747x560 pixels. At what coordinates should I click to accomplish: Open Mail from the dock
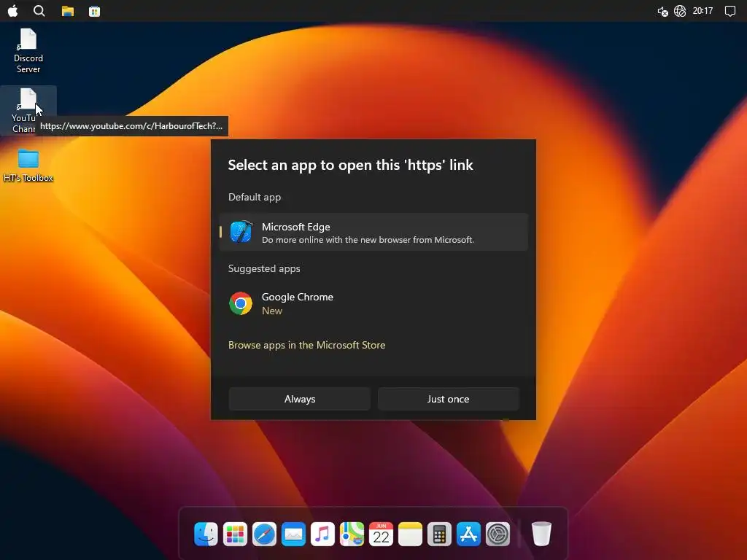click(293, 534)
